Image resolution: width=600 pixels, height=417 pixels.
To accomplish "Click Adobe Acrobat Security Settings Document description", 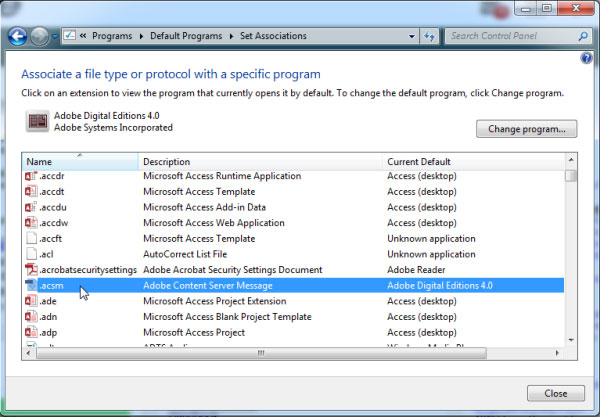I will tap(233, 270).
